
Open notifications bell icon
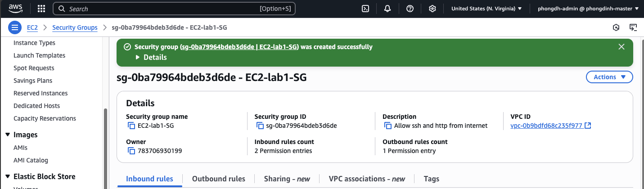(387, 9)
